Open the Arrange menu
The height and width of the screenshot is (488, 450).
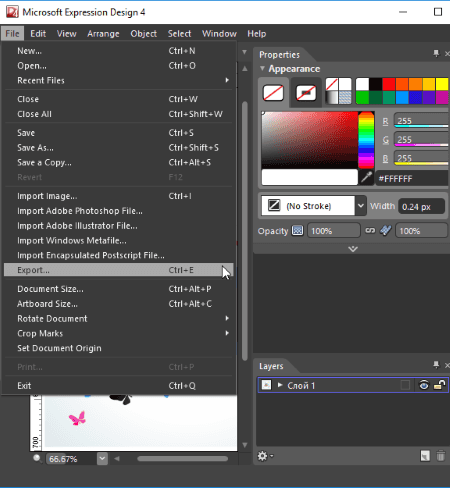(103, 34)
